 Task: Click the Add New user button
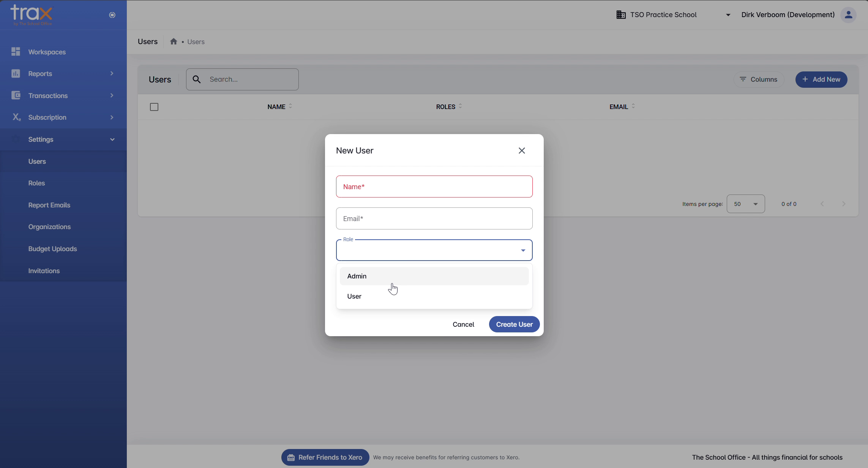[821, 79]
